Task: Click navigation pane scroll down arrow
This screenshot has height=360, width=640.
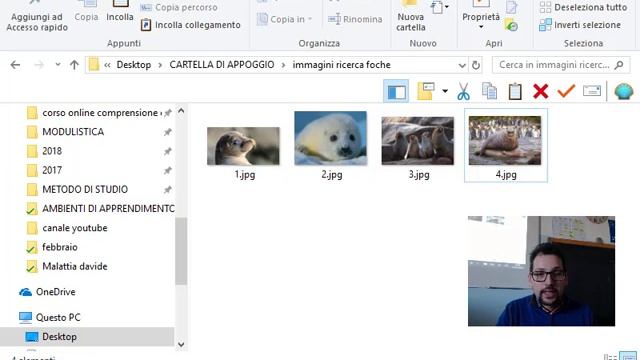Action: coord(181,344)
